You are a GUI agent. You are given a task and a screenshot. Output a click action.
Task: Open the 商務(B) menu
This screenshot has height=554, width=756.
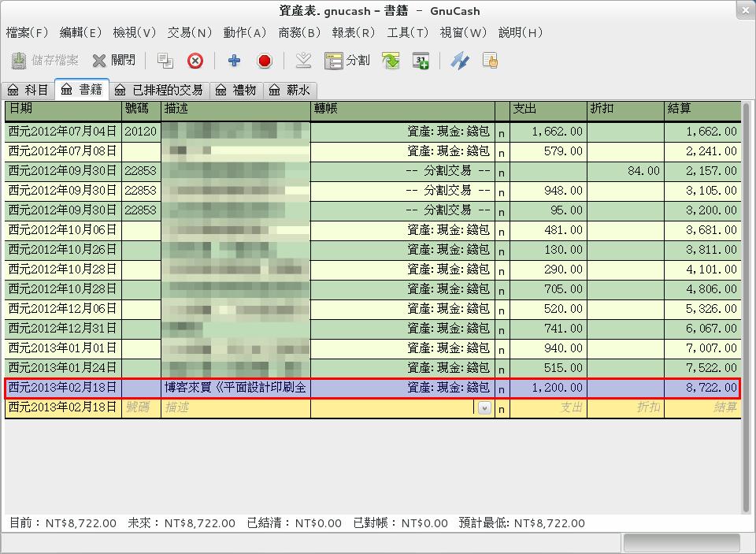pyautogui.click(x=299, y=33)
